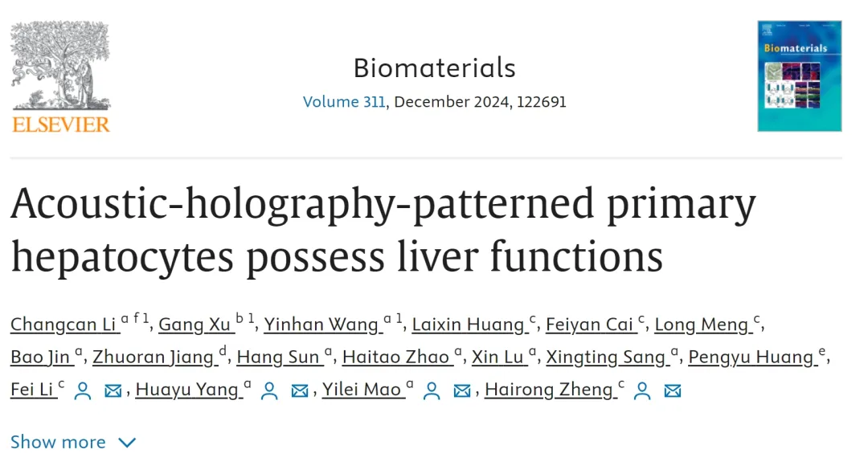View author Changcan Li's details

click(x=63, y=325)
